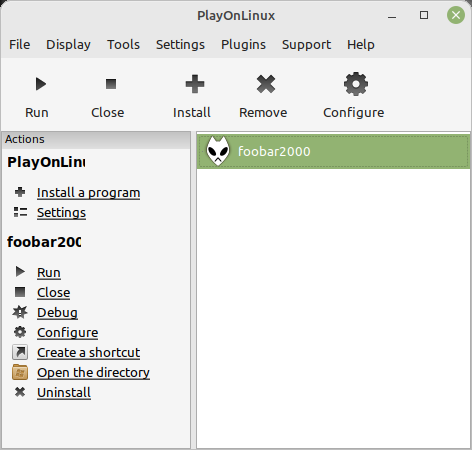Click the shortcut arrow icon in sidebar
This screenshot has height=450, width=472.
pos(20,352)
